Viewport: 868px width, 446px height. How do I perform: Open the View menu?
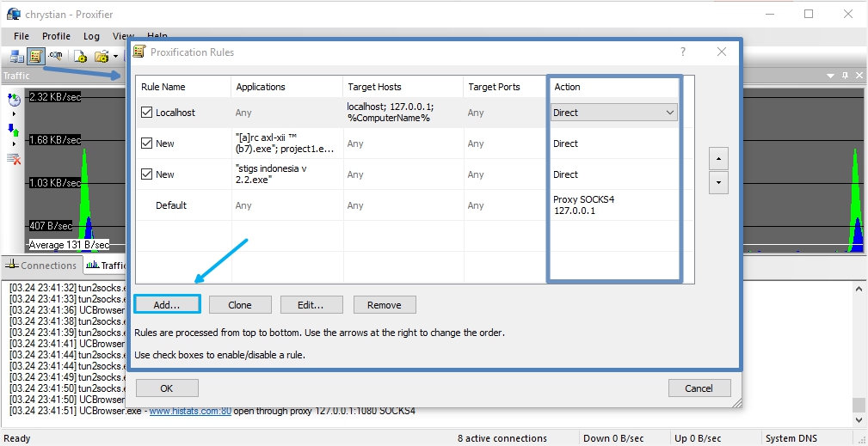[123, 36]
